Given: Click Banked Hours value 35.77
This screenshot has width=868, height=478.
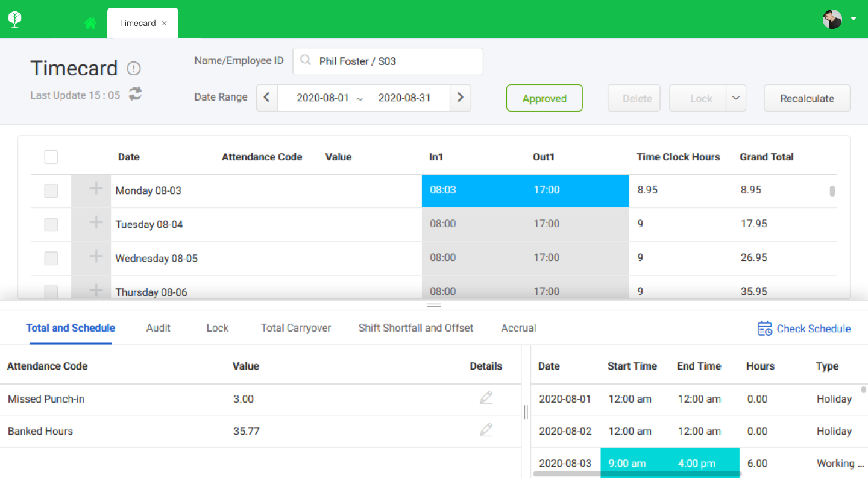Looking at the screenshot, I should coord(247,431).
